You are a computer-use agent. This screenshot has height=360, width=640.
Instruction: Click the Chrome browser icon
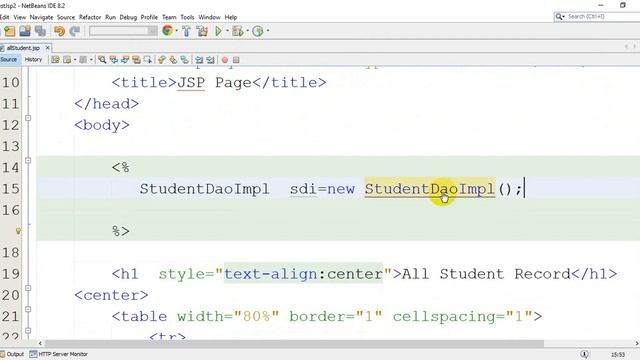coord(167,31)
